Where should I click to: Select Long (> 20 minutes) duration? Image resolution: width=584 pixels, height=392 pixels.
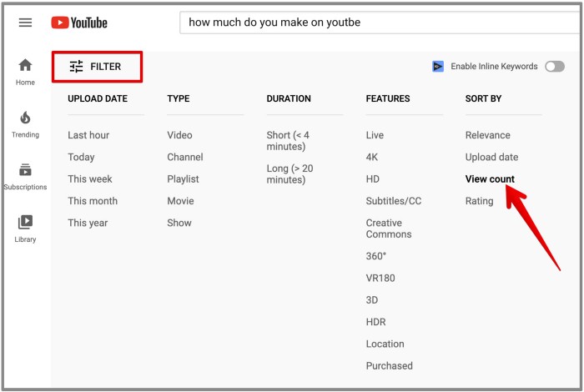289,173
